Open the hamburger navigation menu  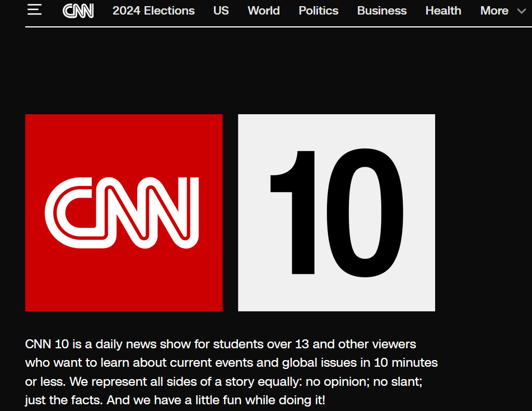[x=34, y=10]
